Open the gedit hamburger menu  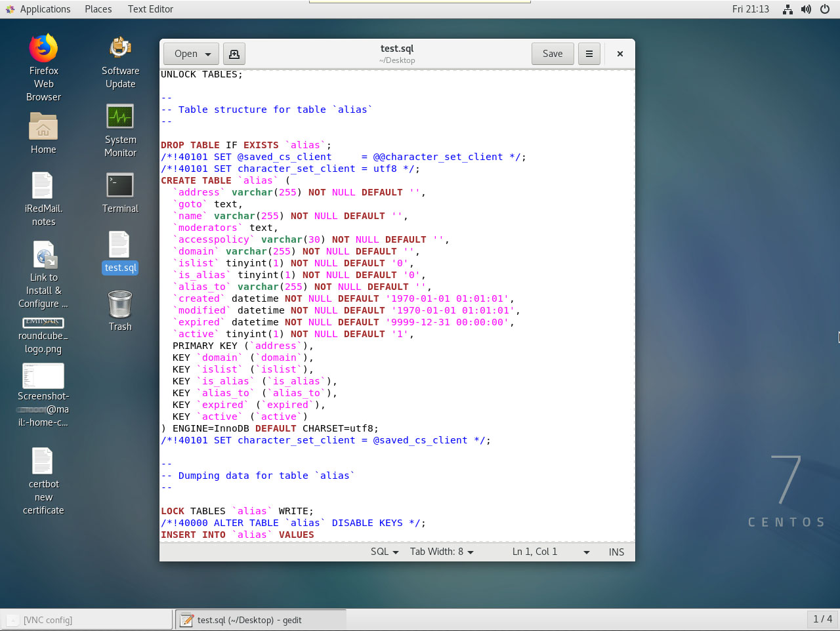click(x=589, y=54)
